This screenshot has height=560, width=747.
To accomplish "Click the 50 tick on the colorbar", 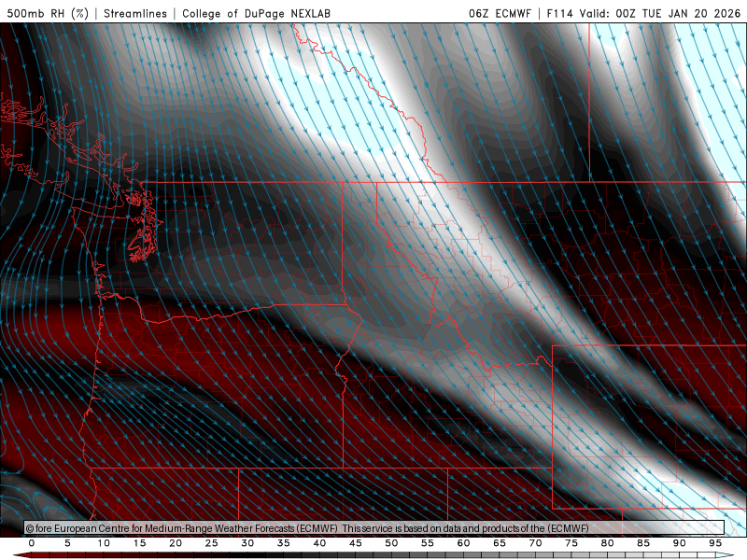I will point(391,543).
